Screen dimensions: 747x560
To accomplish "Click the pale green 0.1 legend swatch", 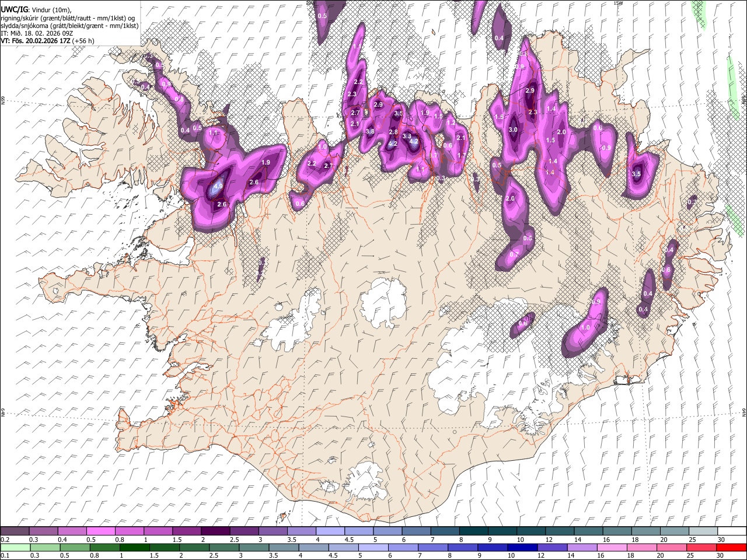I will (x=15, y=547).
